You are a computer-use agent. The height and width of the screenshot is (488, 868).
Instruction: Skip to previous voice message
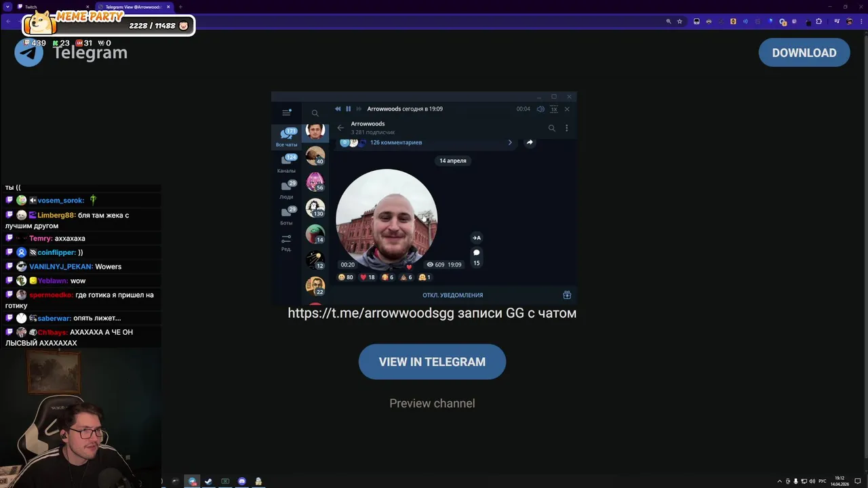pos(338,108)
